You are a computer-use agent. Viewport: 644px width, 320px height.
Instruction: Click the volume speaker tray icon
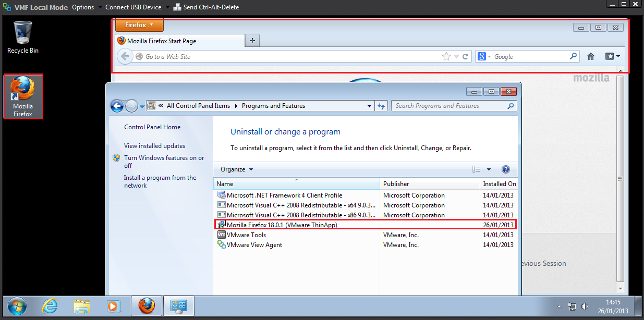tap(585, 306)
